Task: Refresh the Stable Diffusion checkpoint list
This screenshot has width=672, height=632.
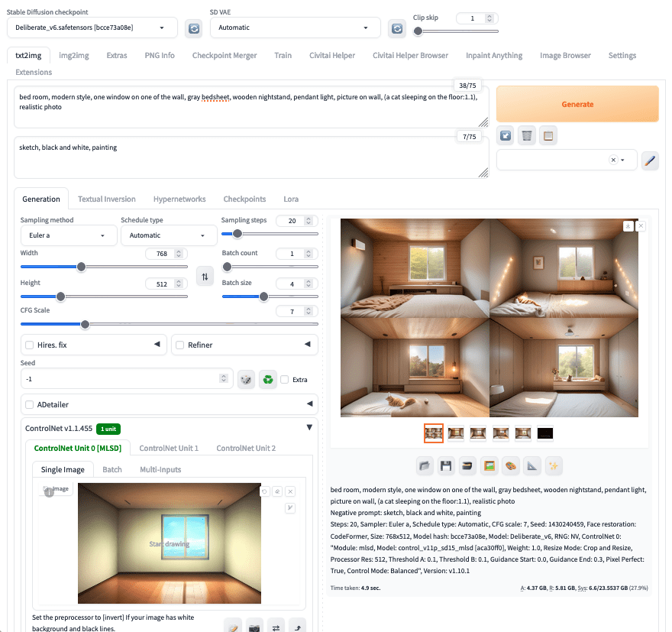Action: [194, 29]
